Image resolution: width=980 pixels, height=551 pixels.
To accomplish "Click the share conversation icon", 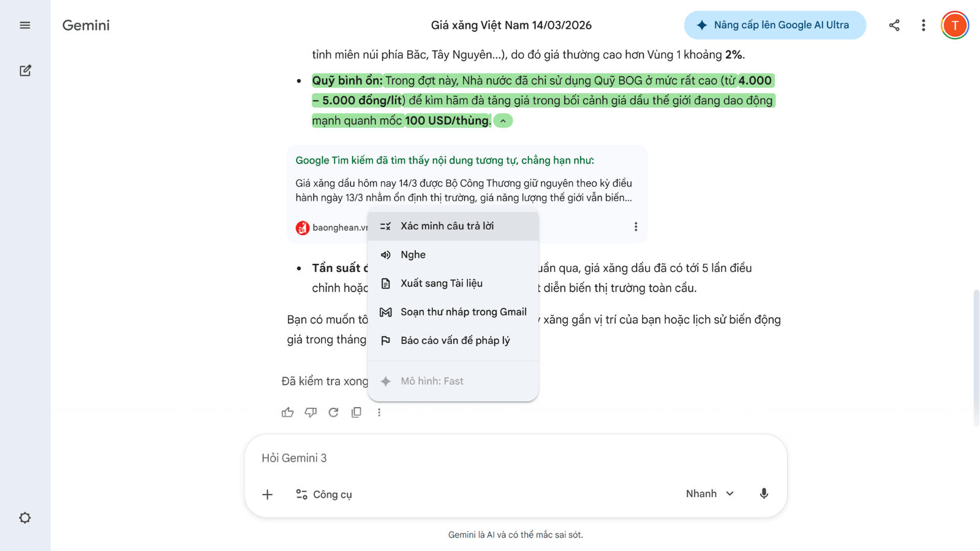I will pos(894,25).
